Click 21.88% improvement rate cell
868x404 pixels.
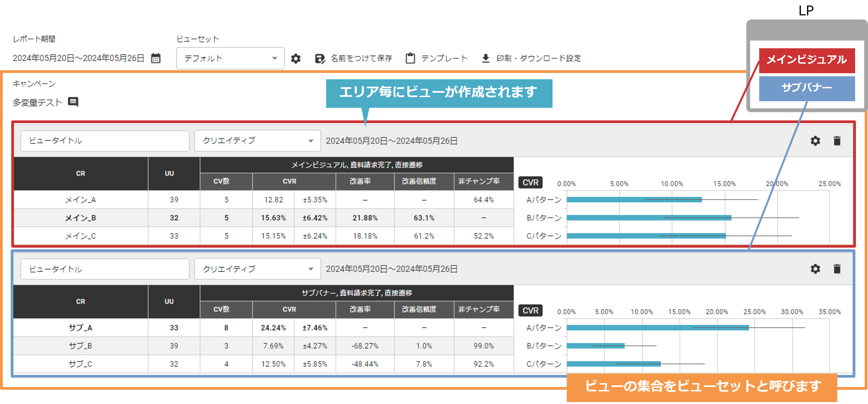point(365,218)
